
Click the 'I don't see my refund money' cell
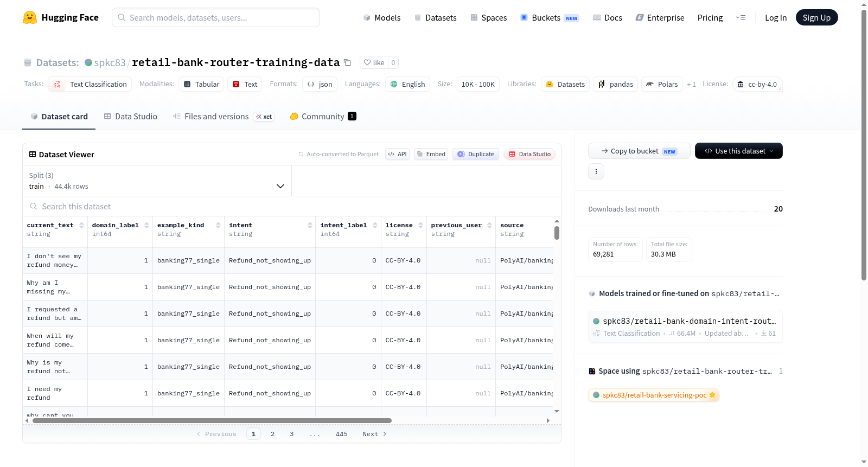[x=55, y=260]
